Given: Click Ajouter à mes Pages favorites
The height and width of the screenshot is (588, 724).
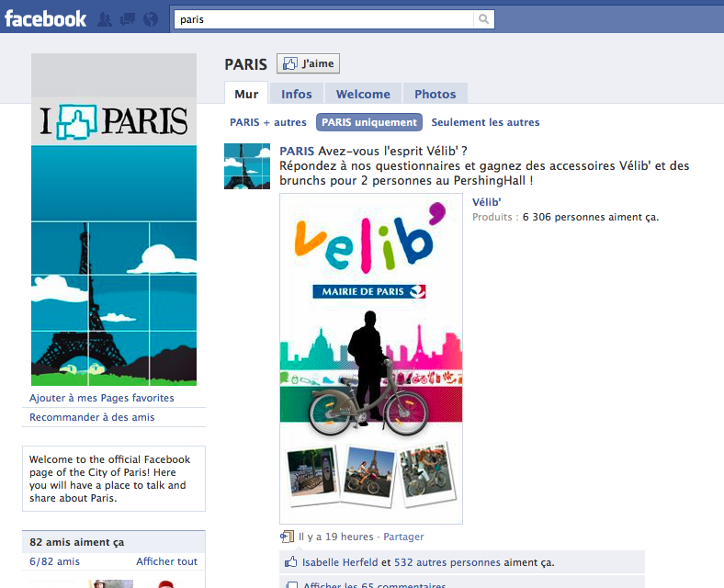Looking at the screenshot, I should (x=102, y=398).
